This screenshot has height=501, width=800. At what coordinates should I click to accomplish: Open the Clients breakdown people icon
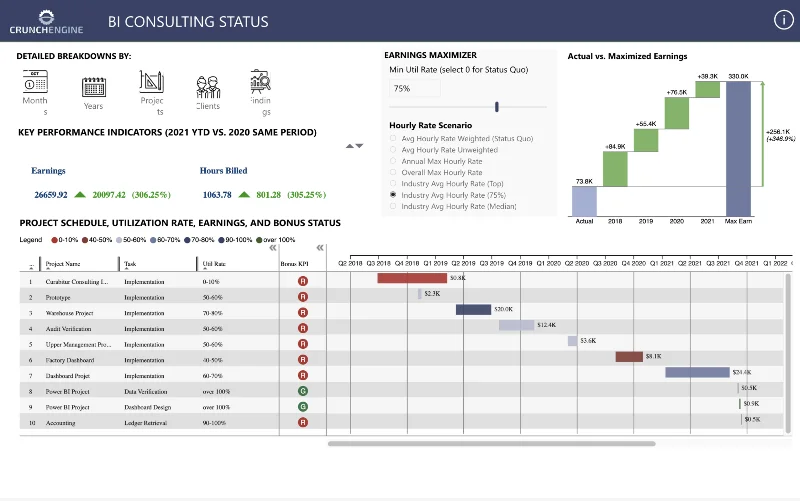[x=208, y=87]
